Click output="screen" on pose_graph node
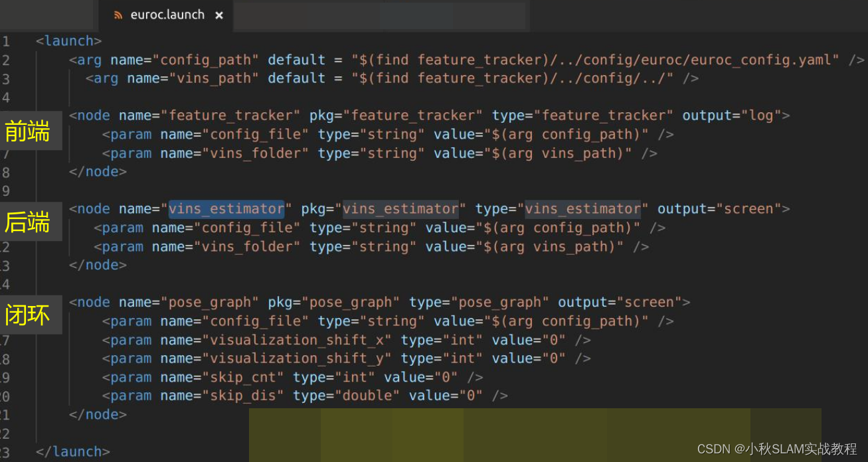Image resolution: width=868 pixels, height=462 pixels. pos(620,302)
